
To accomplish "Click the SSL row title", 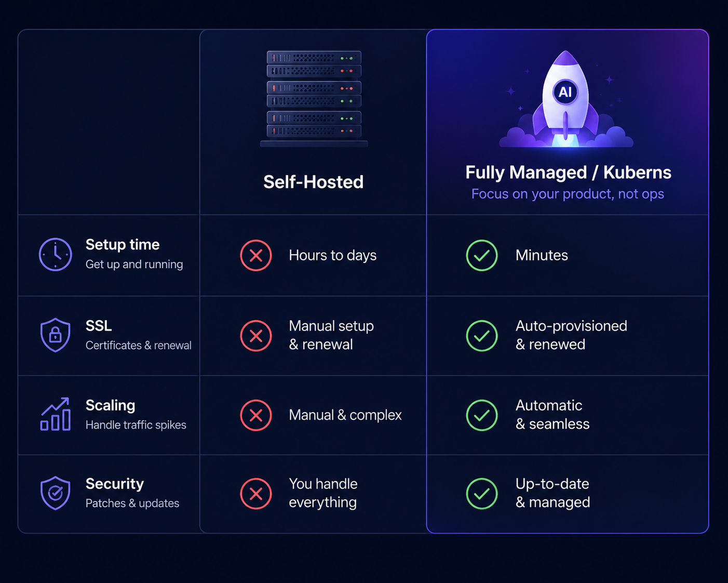I will click(99, 326).
